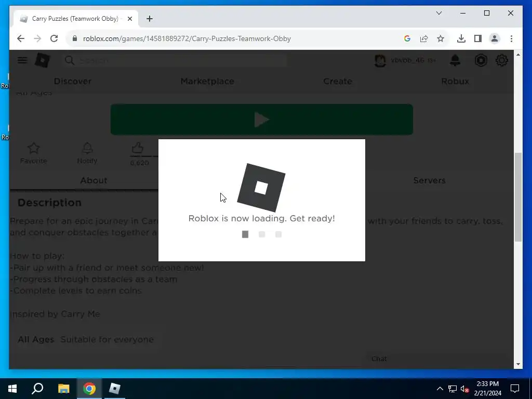Click the vertical scrollbar thumb

(518, 197)
